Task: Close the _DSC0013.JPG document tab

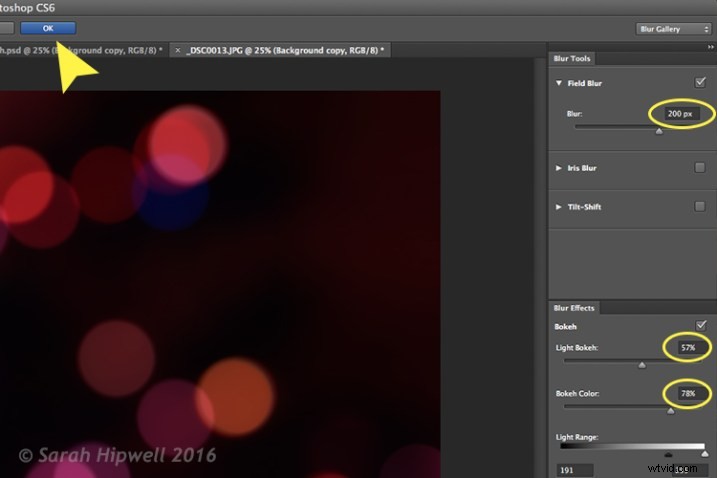Action: (178, 50)
